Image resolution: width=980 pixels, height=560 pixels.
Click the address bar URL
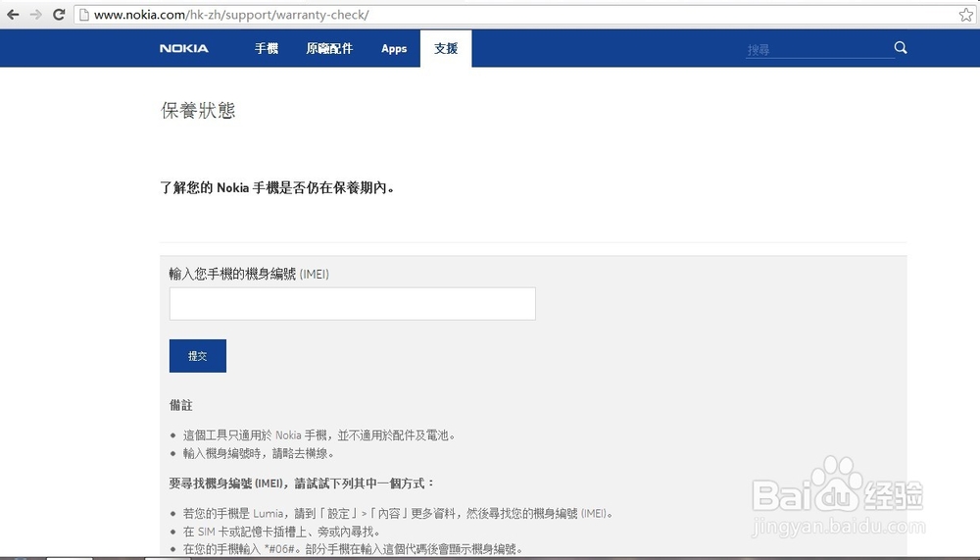pos(231,15)
